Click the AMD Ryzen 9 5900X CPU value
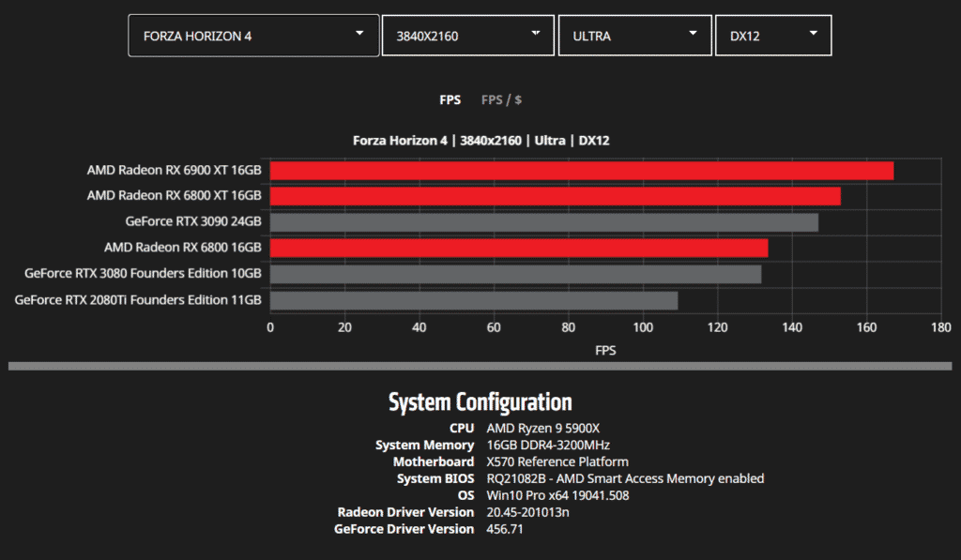The image size is (961, 560). tap(542, 428)
